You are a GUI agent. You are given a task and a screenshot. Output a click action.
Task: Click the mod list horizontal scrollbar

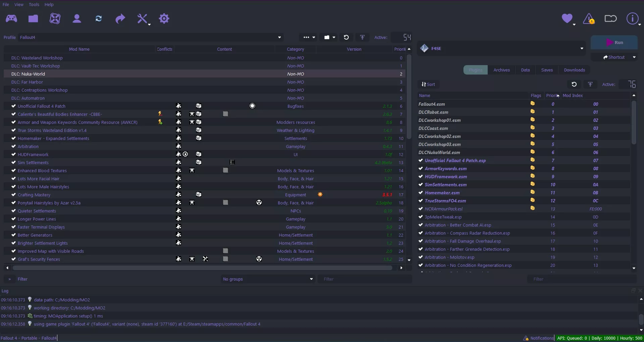(202, 268)
